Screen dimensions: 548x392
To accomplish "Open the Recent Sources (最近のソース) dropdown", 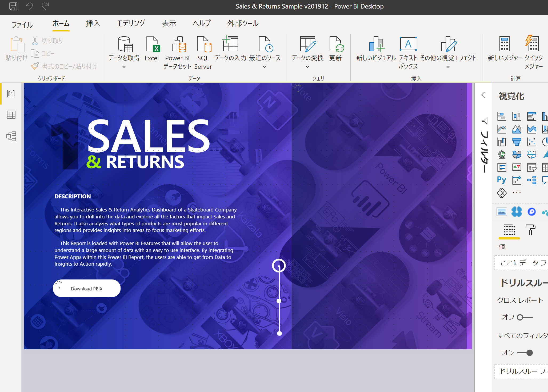I will click(x=265, y=67).
